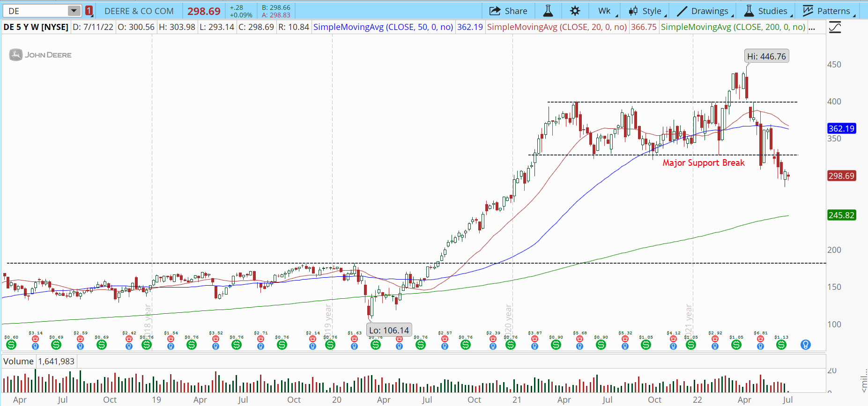Click the lone blue lightbulb icon right of the $1.13 dividend
The width and height of the screenshot is (868, 406).
[806, 345]
